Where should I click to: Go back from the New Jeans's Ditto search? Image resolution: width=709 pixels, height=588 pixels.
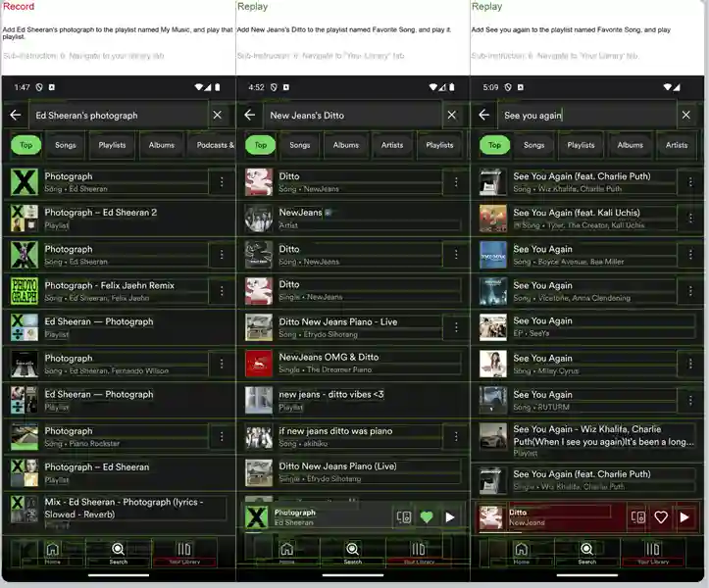(x=250, y=115)
